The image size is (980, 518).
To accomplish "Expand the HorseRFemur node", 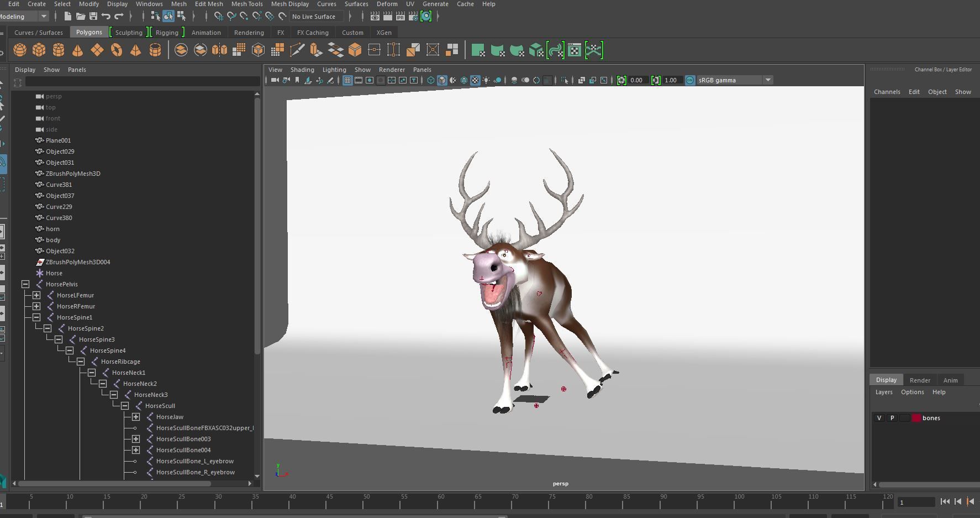I will (x=36, y=306).
